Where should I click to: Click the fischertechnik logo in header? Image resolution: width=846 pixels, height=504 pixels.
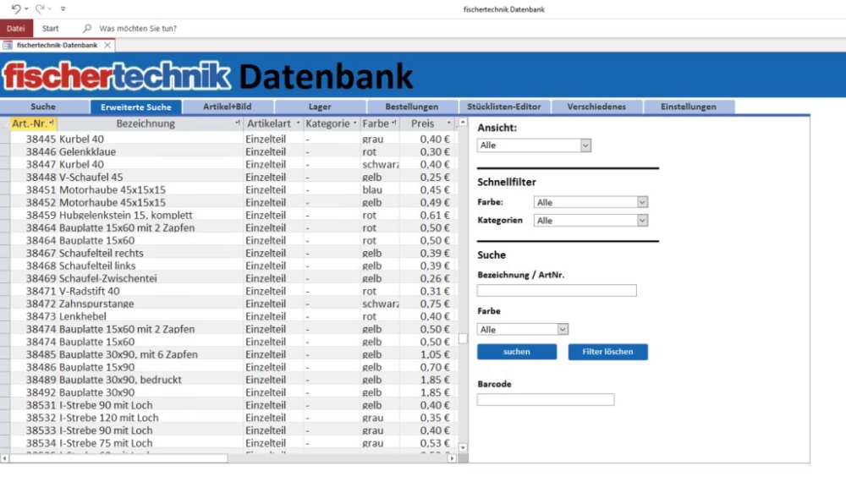tap(117, 76)
